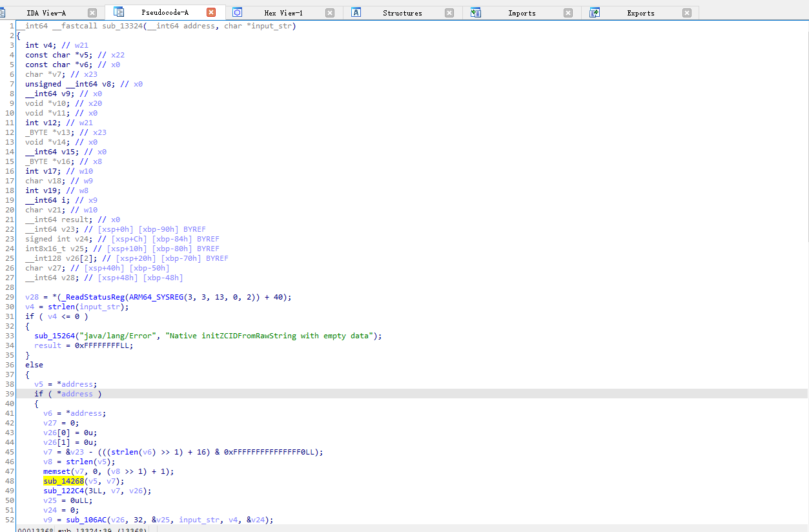Click the Hex View-1 tab icon
The image size is (809, 532).
237,12
